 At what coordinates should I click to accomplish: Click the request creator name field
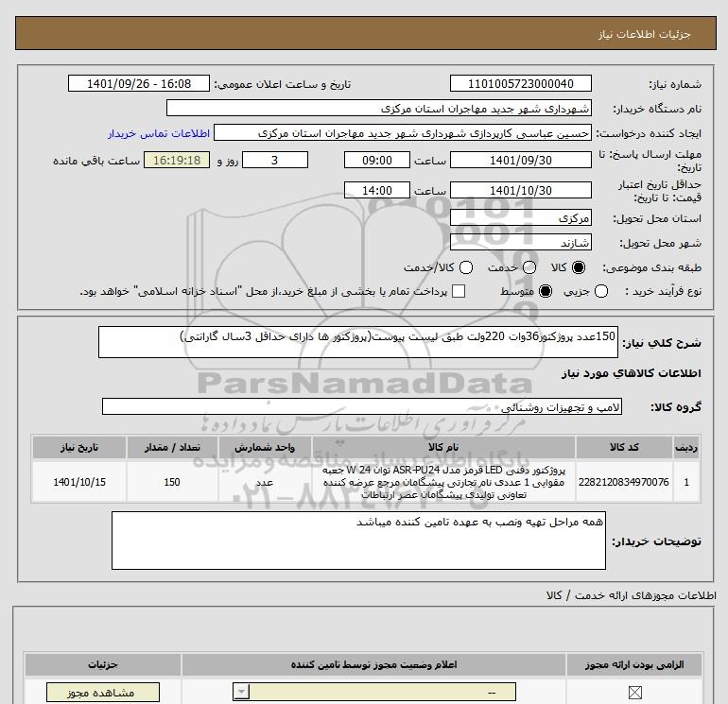point(403,133)
